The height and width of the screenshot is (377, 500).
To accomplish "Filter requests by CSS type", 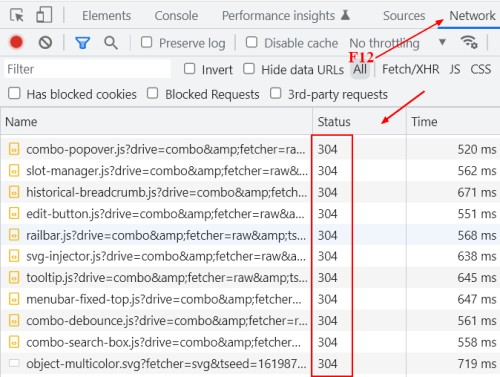I will (x=480, y=69).
